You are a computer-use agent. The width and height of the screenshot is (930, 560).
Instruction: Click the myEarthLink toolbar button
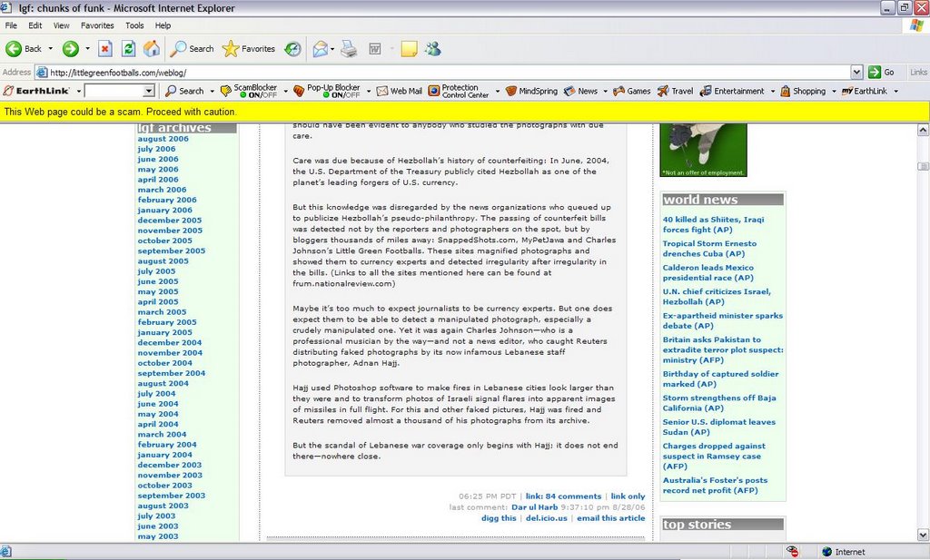(x=865, y=91)
